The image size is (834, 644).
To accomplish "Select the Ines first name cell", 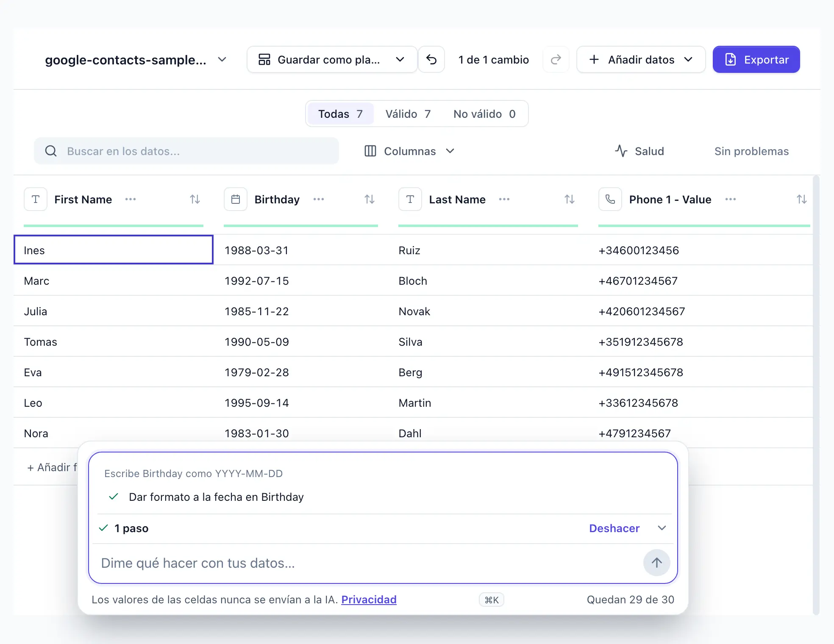I will click(114, 250).
